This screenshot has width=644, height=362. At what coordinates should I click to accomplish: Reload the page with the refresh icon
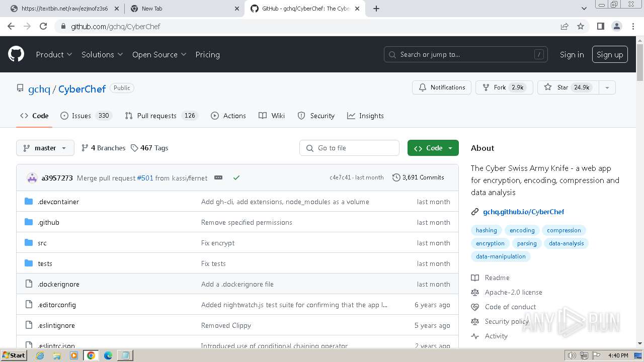tap(43, 26)
